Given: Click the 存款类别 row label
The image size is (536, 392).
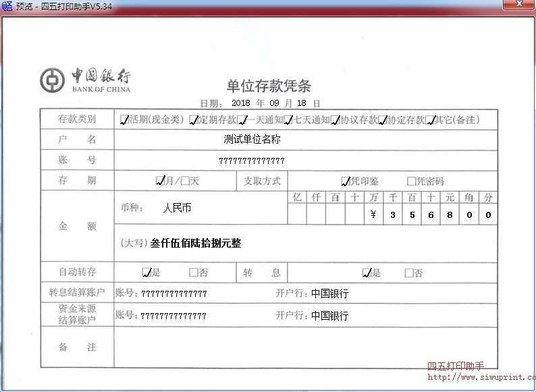Looking at the screenshot, I should click(77, 119).
